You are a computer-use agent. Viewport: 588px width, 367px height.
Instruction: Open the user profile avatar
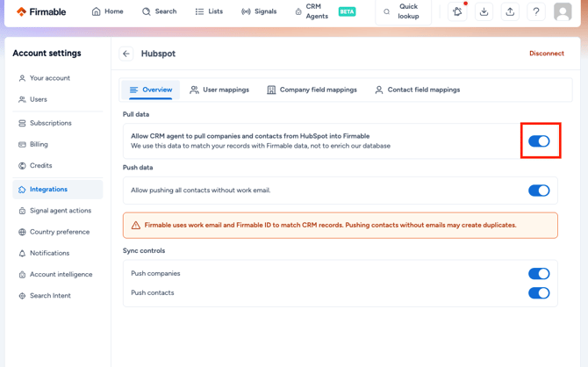point(563,11)
